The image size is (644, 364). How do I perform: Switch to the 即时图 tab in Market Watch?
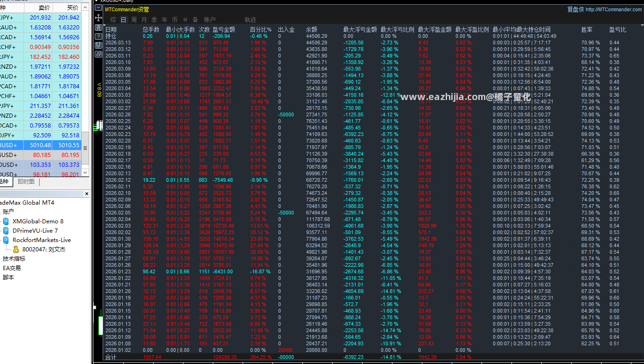point(26,182)
